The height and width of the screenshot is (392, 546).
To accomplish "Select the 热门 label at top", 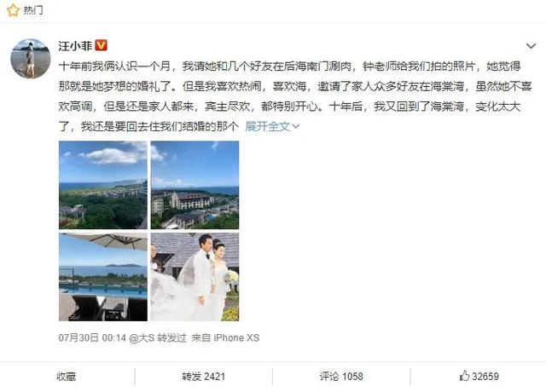I will [33, 10].
